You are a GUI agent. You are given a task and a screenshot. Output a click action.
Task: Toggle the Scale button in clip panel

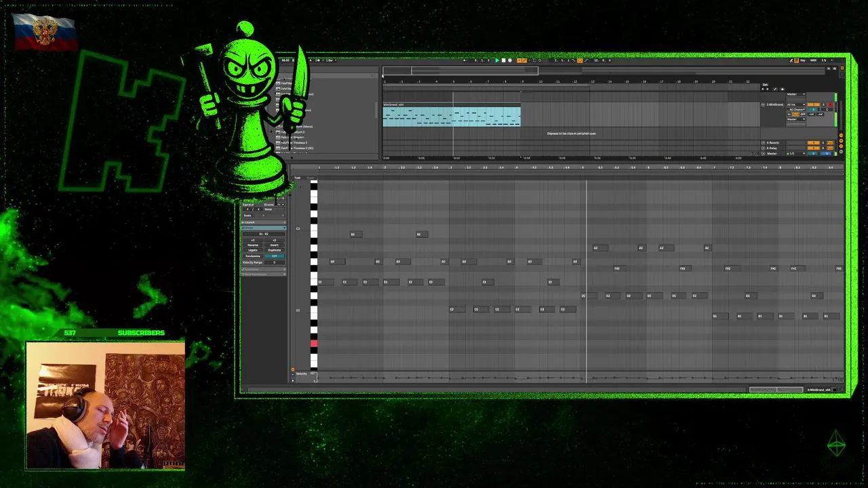(x=248, y=216)
